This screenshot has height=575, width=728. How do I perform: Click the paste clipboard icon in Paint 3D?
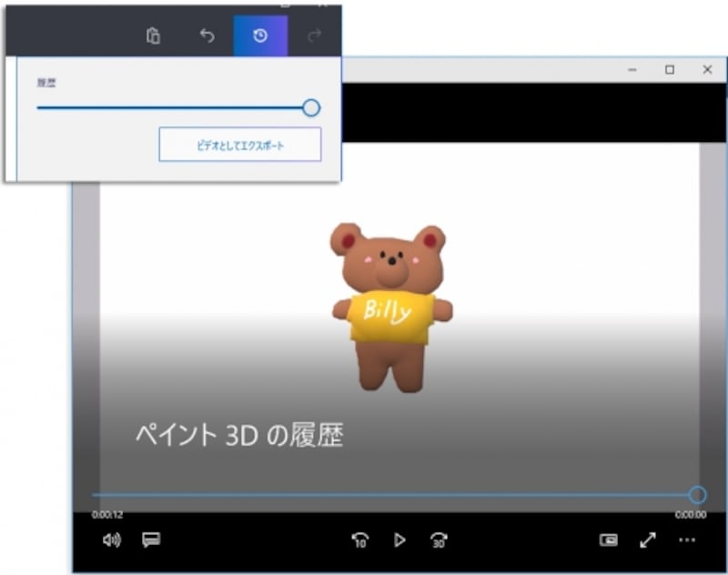[153, 35]
